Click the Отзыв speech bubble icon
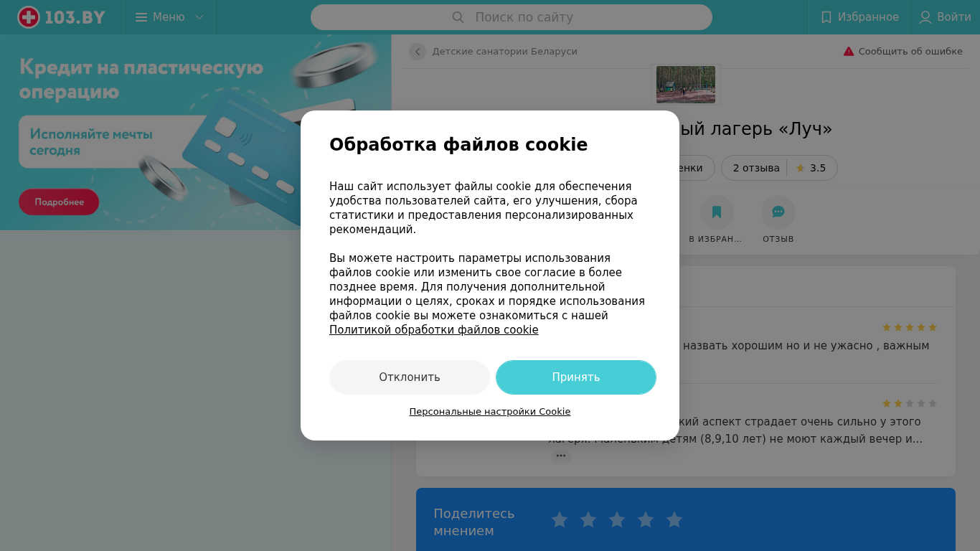 tap(778, 212)
